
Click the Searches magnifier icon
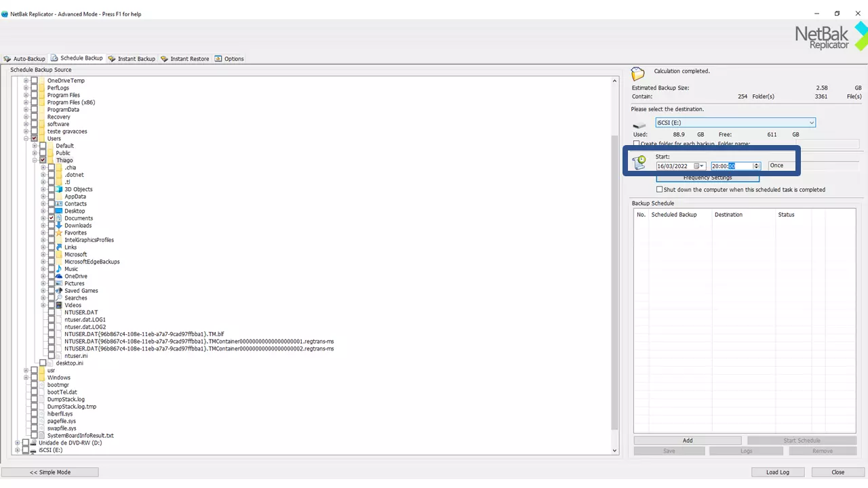[59, 298]
